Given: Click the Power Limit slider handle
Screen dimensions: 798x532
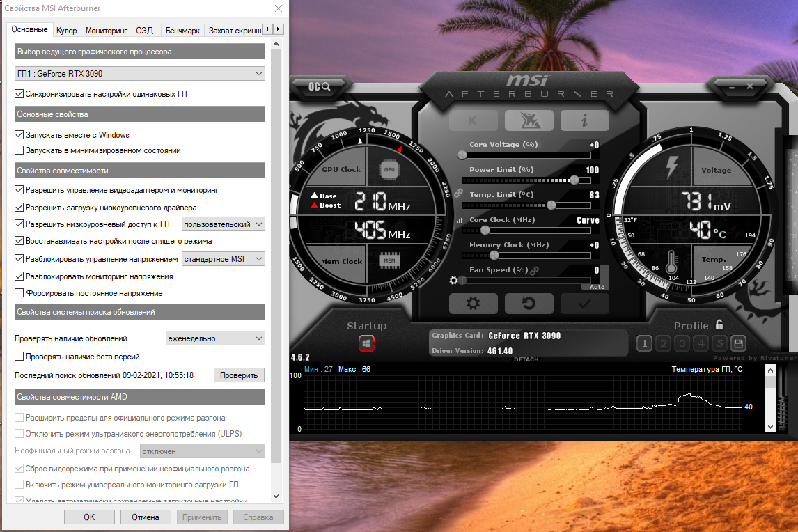Looking at the screenshot, I should [x=574, y=180].
